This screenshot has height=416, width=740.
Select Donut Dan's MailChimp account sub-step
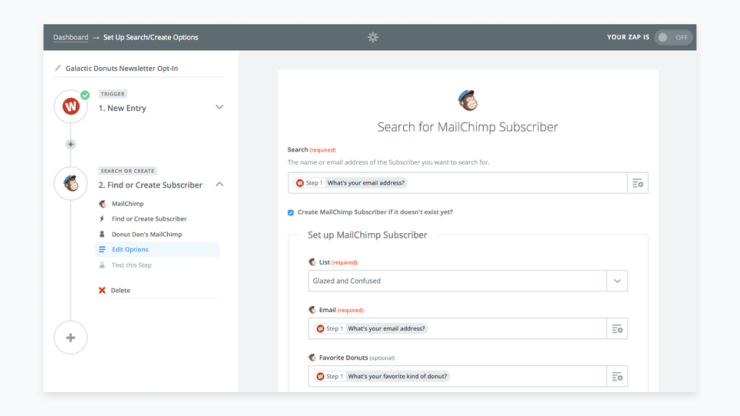click(146, 234)
